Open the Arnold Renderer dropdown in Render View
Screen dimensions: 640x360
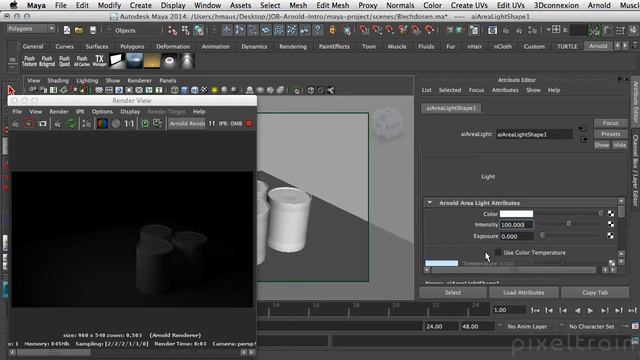[187, 123]
